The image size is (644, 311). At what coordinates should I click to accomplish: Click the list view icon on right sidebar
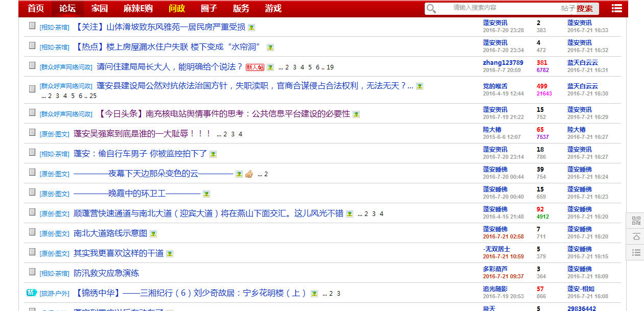point(636,252)
